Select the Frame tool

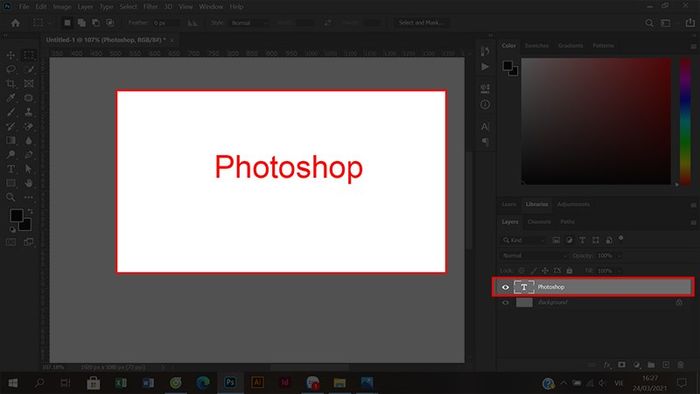click(x=29, y=83)
